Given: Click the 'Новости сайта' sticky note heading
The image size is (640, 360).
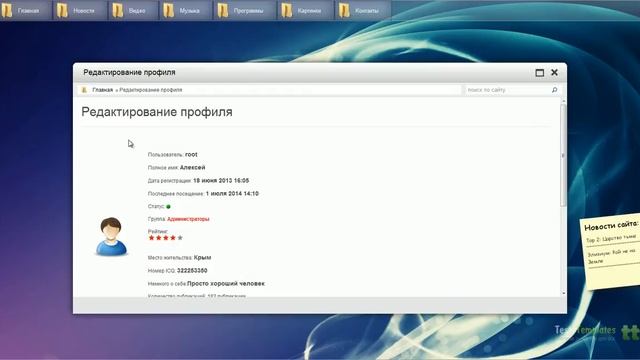Looking at the screenshot, I should 611,225.
